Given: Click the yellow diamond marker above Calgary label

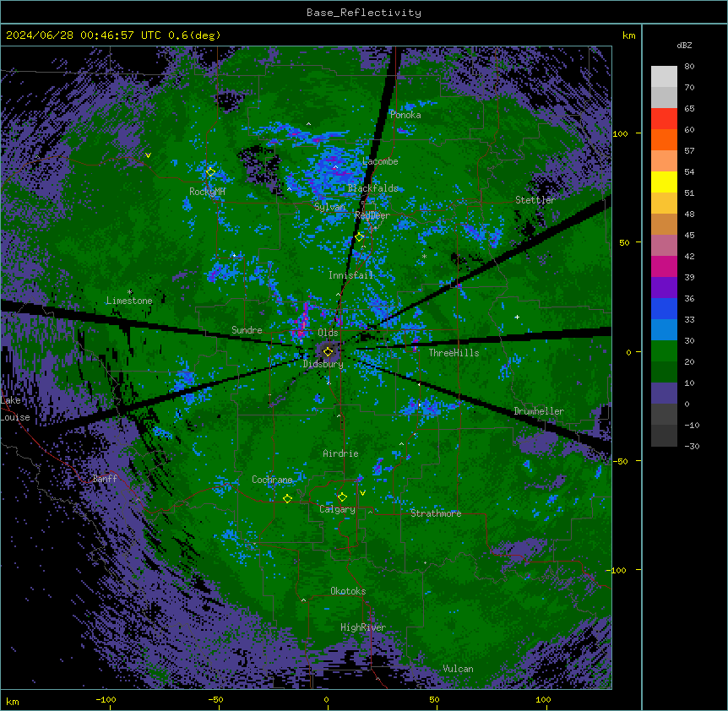Looking at the screenshot, I should pyautogui.click(x=342, y=497).
